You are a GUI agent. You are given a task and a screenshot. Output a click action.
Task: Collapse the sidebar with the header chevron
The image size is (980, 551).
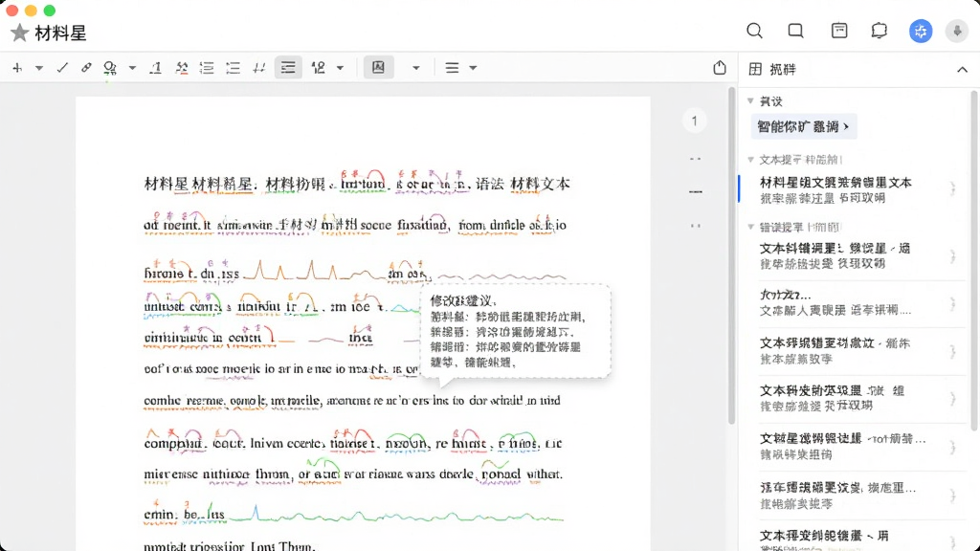pyautogui.click(x=962, y=69)
